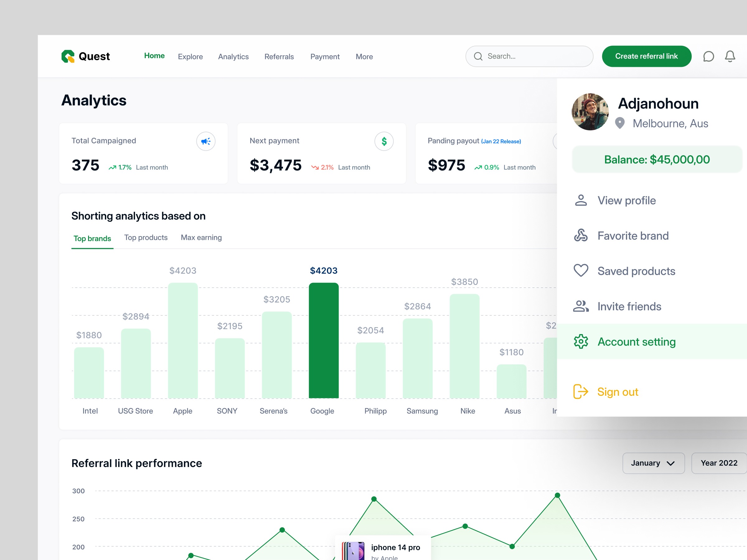The image size is (747, 560).
Task: Click the Sign out door icon
Action: click(581, 392)
